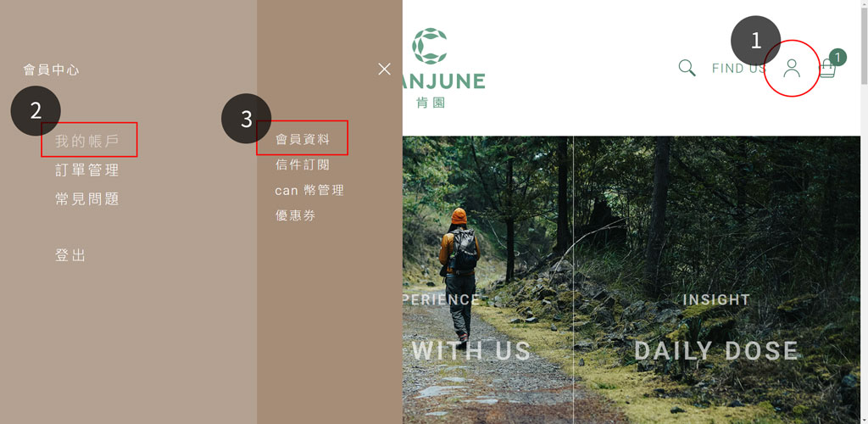Open 信件訂閱 submenu item

[303, 165]
